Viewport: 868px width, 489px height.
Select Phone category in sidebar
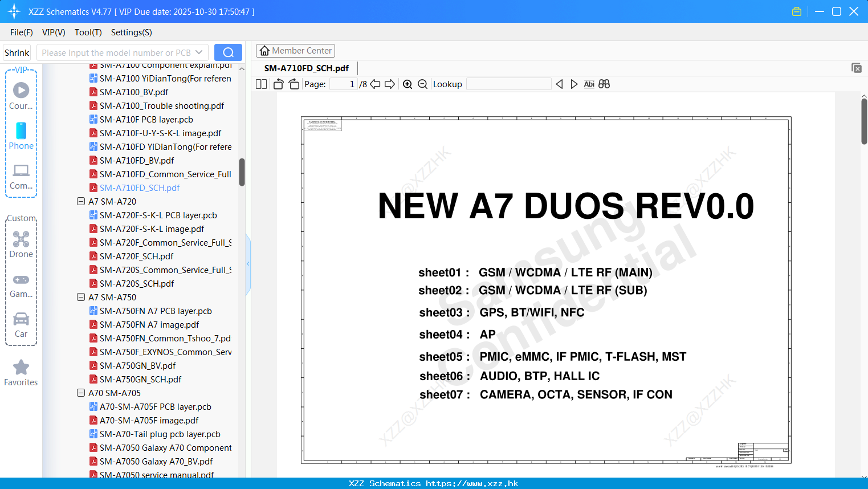[x=21, y=136]
